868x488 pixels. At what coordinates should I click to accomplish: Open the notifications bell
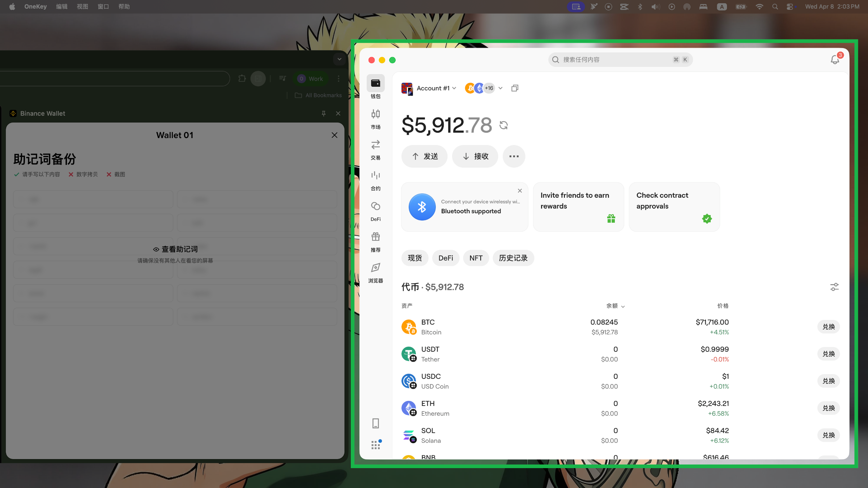click(x=835, y=60)
